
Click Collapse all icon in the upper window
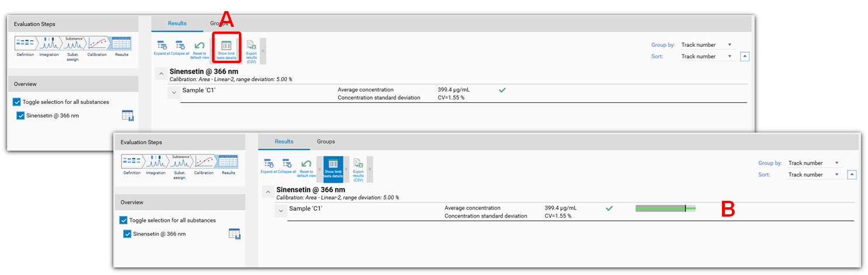pyautogui.click(x=180, y=46)
